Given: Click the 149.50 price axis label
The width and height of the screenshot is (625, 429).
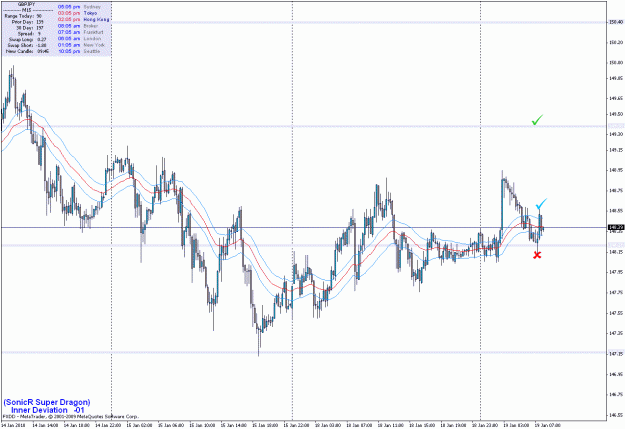Looking at the screenshot, I should coord(616,114).
